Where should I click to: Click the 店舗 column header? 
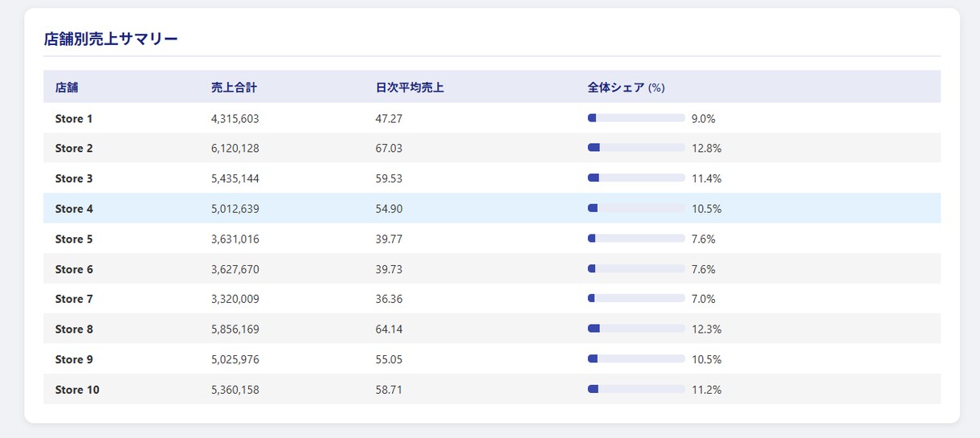(x=67, y=88)
